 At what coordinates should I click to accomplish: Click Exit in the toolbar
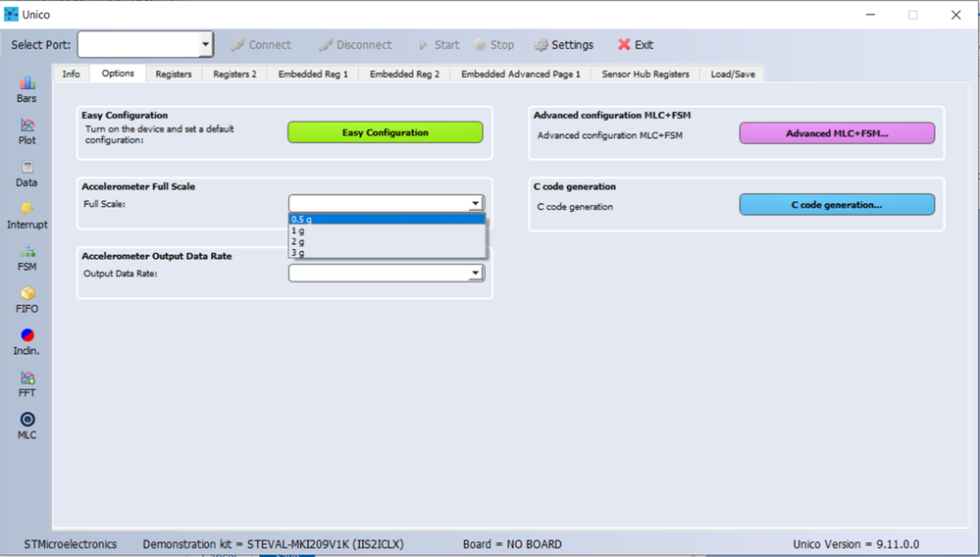pyautogui.click(x=636, y=45)
